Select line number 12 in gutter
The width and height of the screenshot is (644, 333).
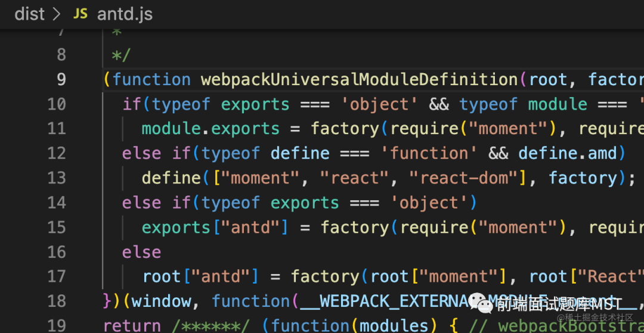(x=57, y=153)
